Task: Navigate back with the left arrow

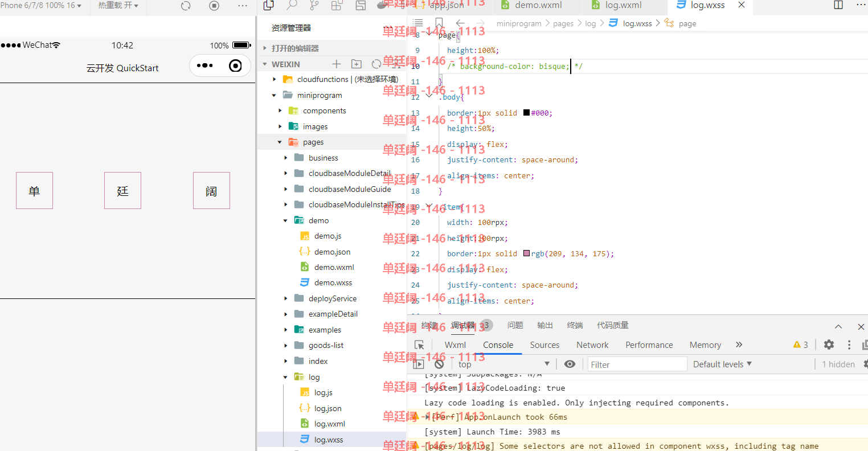Action: (460, 23)
